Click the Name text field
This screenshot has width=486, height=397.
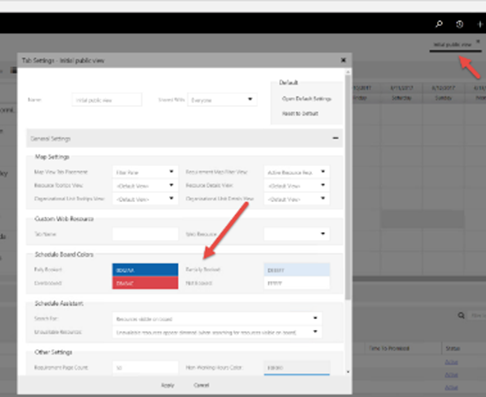[107, 100]
